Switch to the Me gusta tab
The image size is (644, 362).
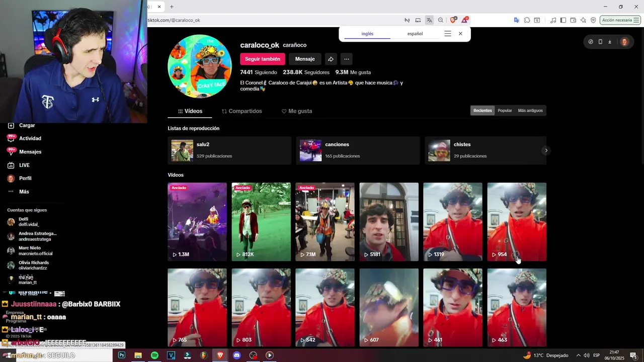297,111
